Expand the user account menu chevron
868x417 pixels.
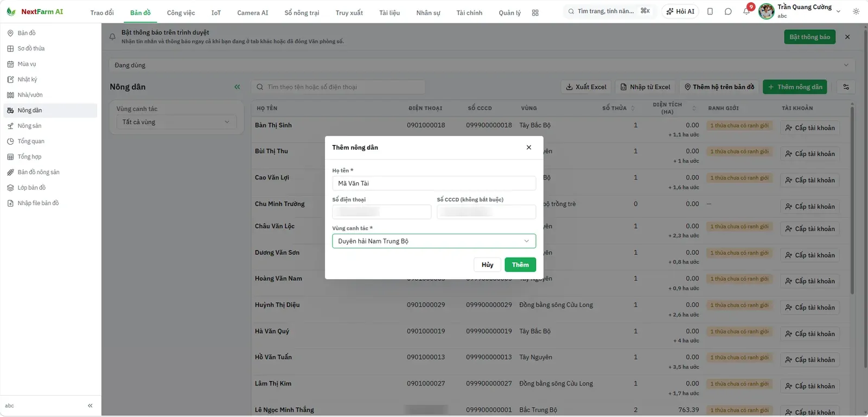[x=839, y=11]
